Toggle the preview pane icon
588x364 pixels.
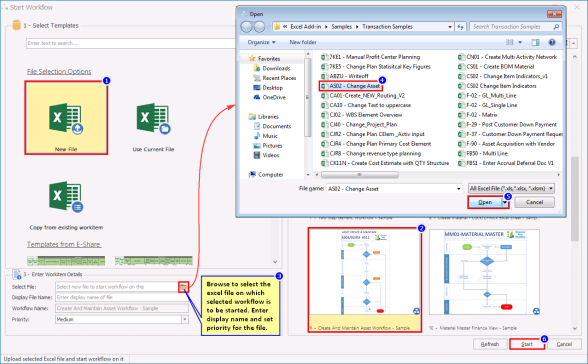tap(536, 42)
